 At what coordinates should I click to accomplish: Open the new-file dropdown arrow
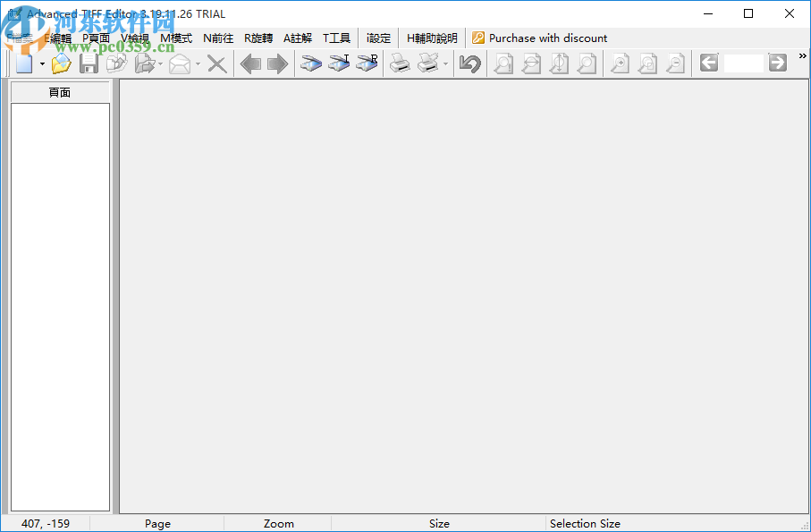(x=40, y=63)
